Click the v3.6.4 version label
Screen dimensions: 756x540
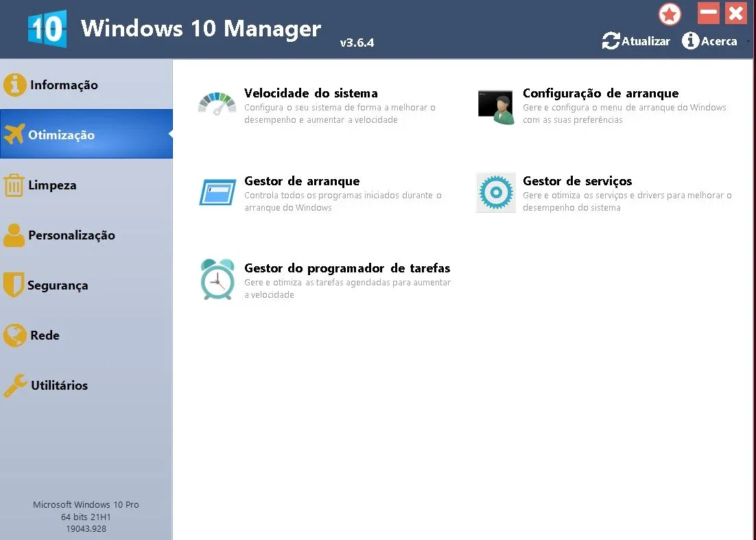click(357, 43)
